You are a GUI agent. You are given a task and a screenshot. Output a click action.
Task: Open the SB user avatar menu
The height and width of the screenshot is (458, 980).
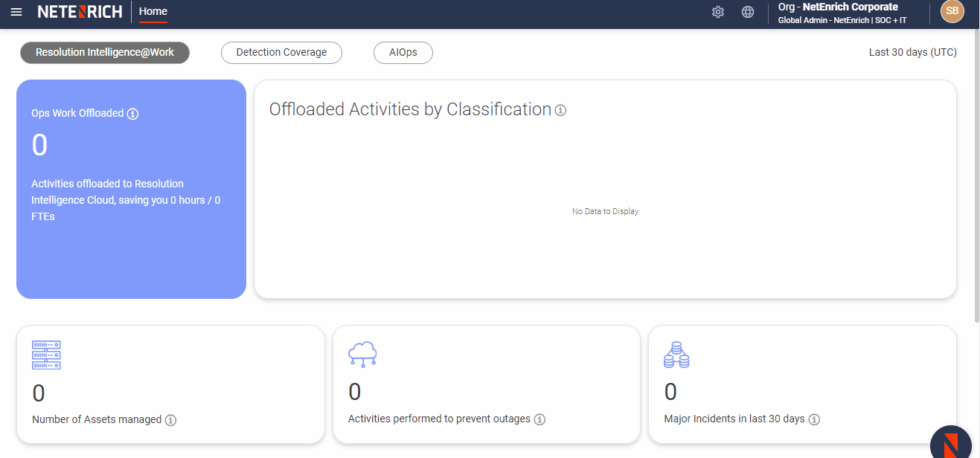pyautogui.click(x=952, y=11)
